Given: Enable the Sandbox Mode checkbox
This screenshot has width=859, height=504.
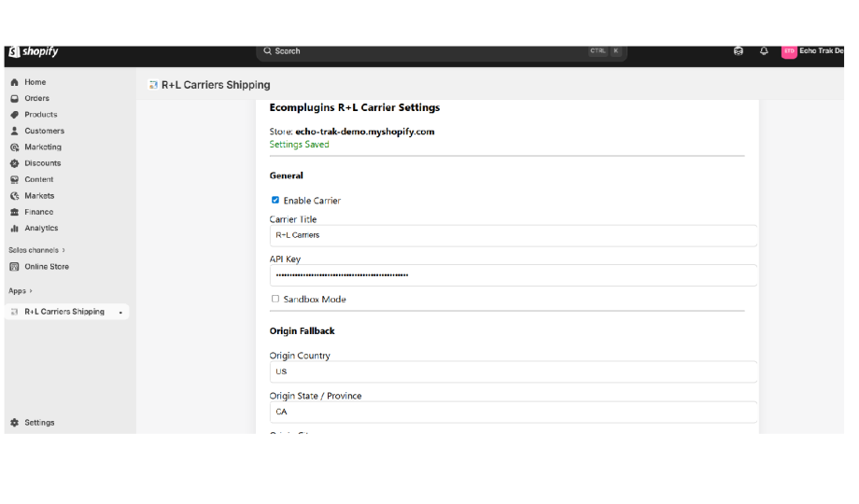Looking at the screenshot, I should point(275,300).
